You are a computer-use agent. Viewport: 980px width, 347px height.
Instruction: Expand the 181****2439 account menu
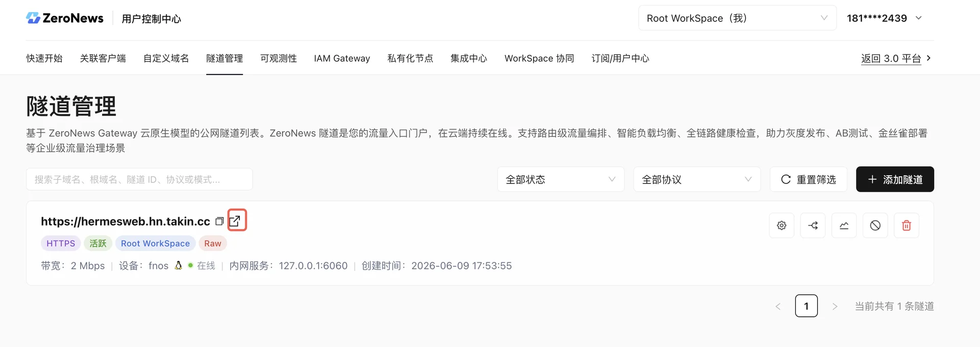(x=885, y=18)
